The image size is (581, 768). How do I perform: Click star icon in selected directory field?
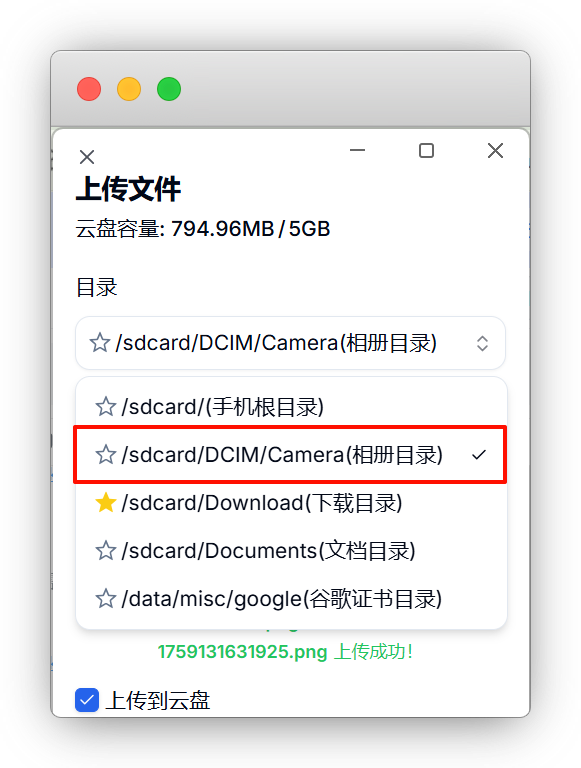(100, 343)
